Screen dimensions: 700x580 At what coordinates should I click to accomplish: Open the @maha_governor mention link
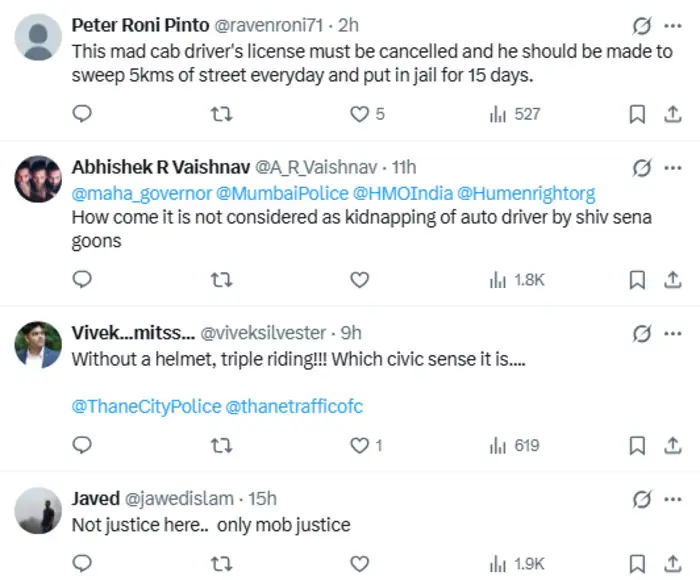click(142, 194)
